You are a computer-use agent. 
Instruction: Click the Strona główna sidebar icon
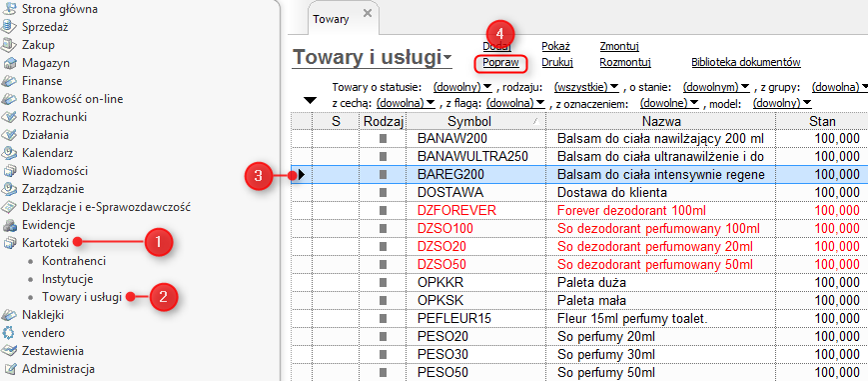tap(9, 8)
